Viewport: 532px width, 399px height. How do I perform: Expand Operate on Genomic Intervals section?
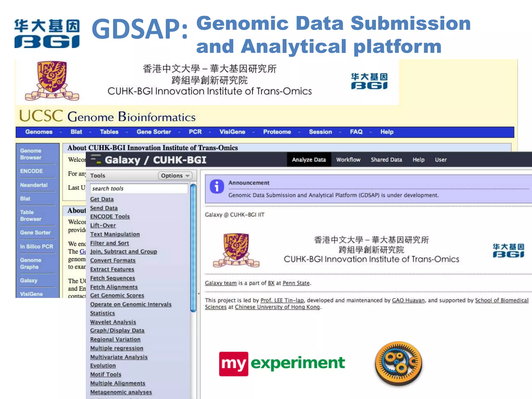(x=131, y=304)
